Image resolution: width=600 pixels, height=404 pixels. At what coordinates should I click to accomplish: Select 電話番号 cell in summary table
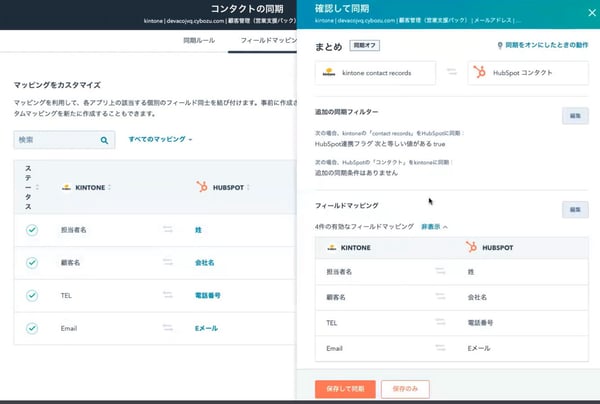click(480, 323)
